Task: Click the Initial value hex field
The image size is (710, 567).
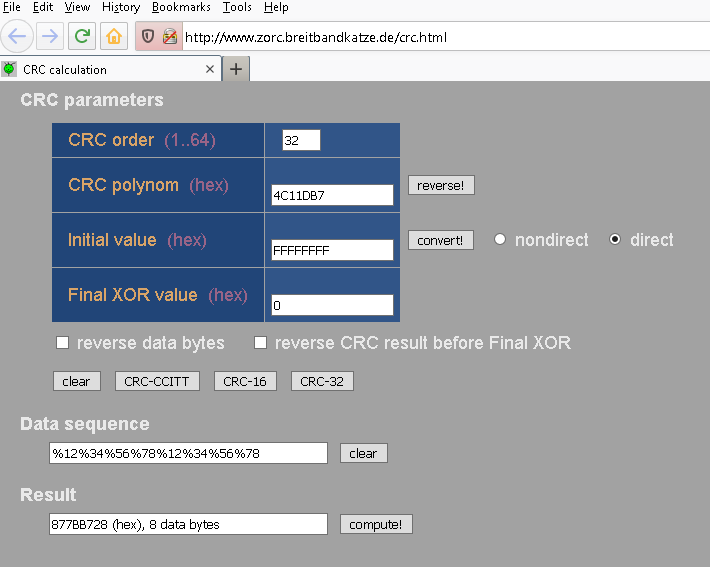Action: coord(332,250)
